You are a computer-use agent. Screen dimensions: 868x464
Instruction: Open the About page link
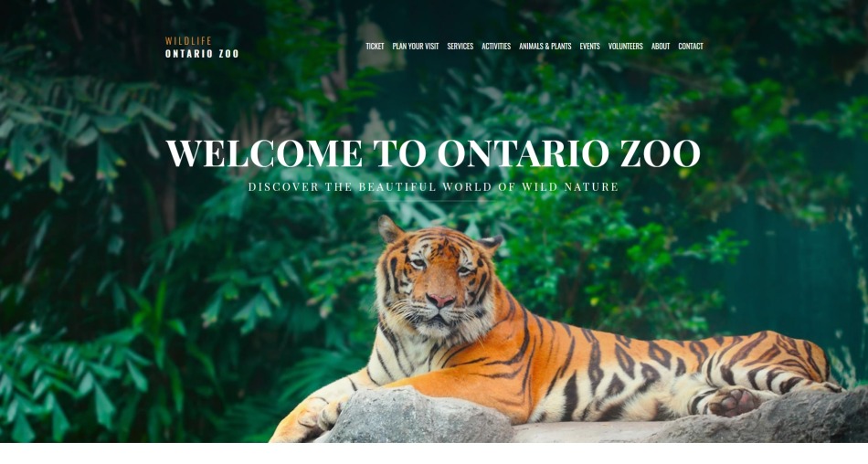point(661,47)
